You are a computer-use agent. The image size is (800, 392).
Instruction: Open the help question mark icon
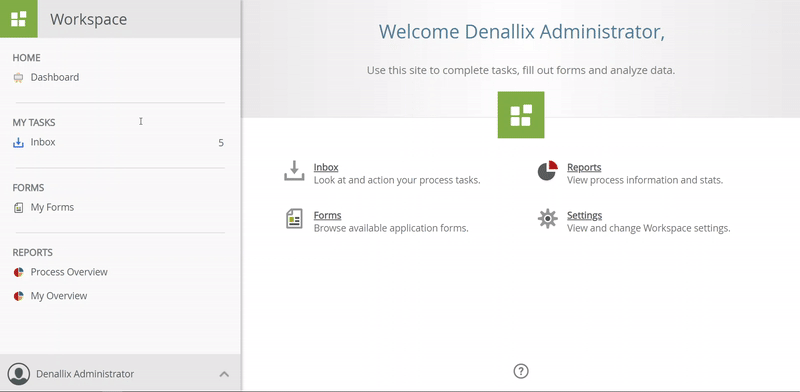(521, 371)
